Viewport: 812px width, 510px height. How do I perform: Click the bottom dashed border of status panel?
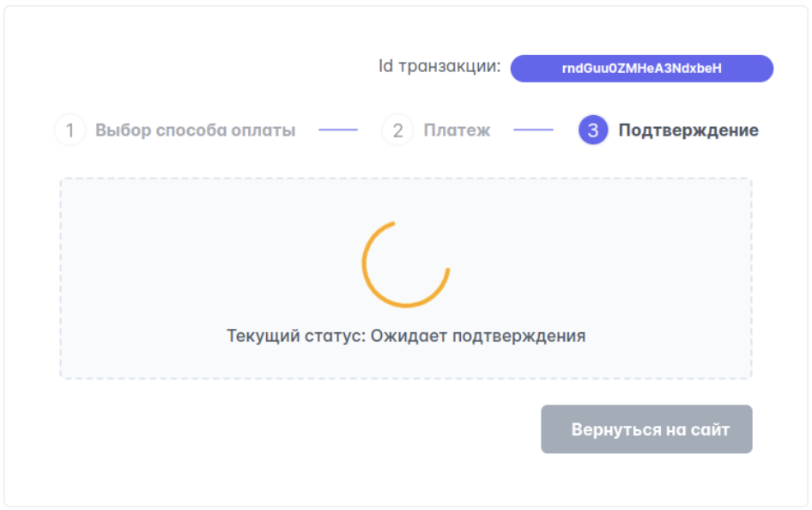(405, 378)
